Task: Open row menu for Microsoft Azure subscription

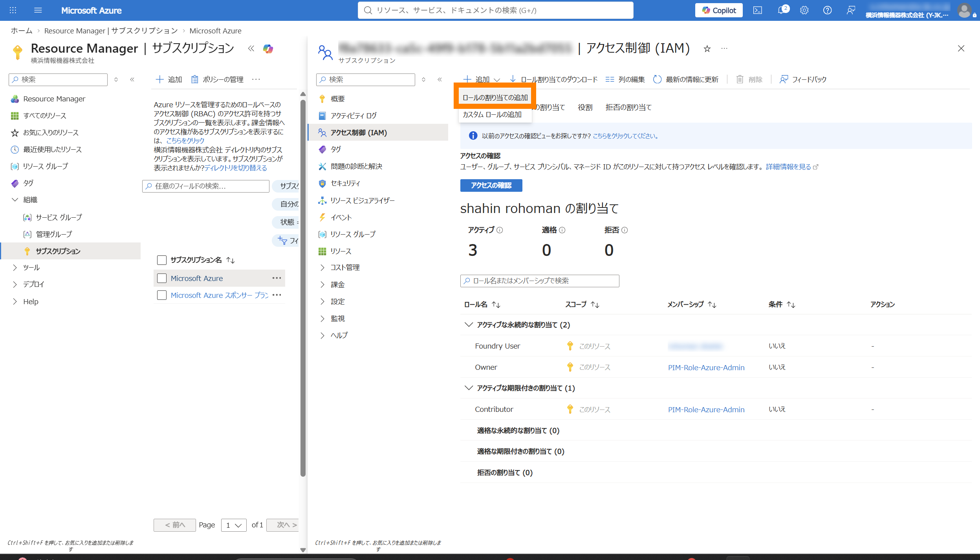Action: [277, 278]
